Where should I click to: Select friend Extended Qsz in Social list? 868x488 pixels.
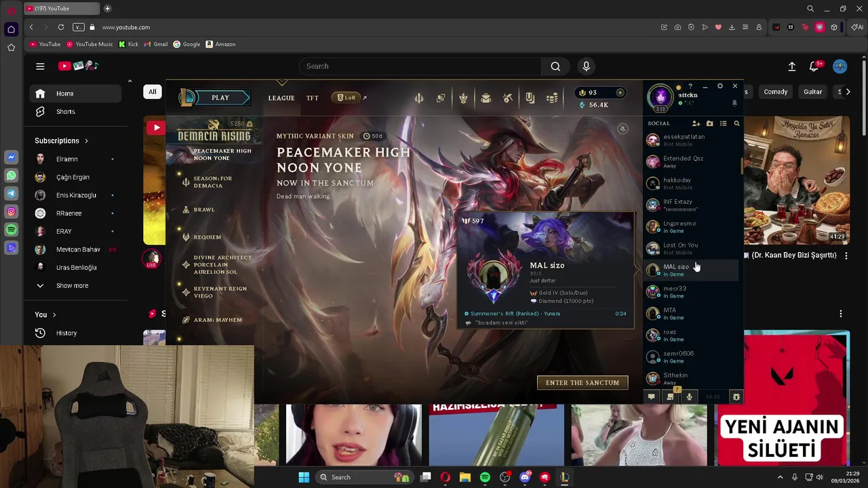(x=692, y=161)
